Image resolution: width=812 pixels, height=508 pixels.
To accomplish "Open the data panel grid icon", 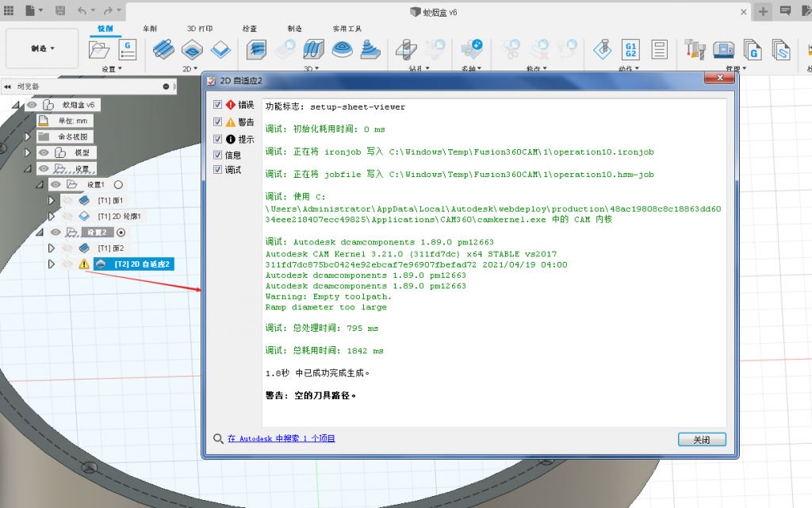I will 9,10.
